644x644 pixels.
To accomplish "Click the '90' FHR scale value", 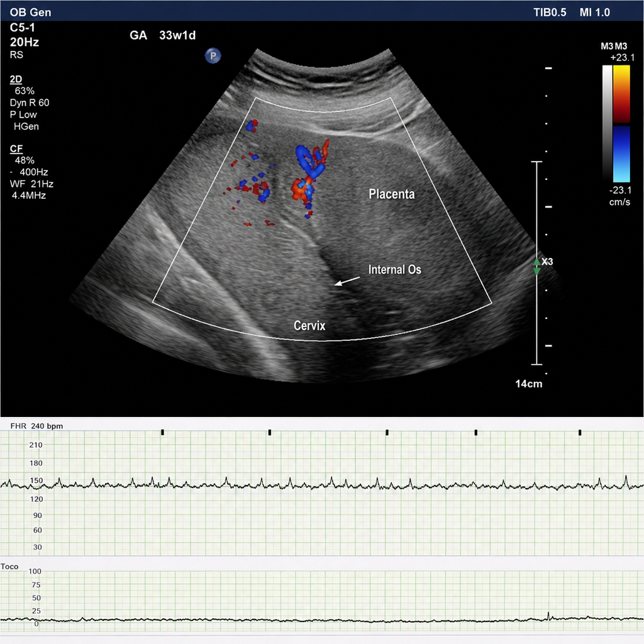I will [x=37, y=515].
